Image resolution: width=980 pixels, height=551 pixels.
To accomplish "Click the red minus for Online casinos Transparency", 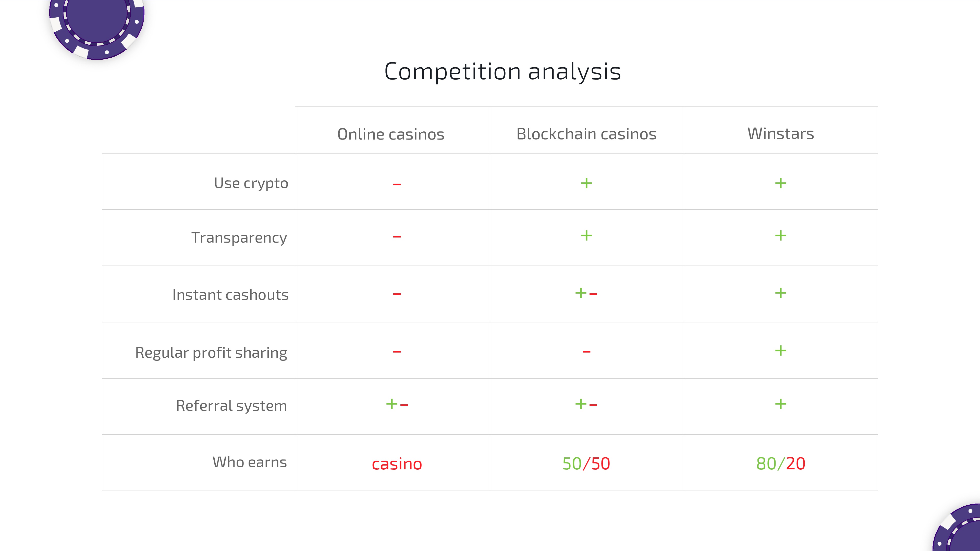I will [397, 236].
